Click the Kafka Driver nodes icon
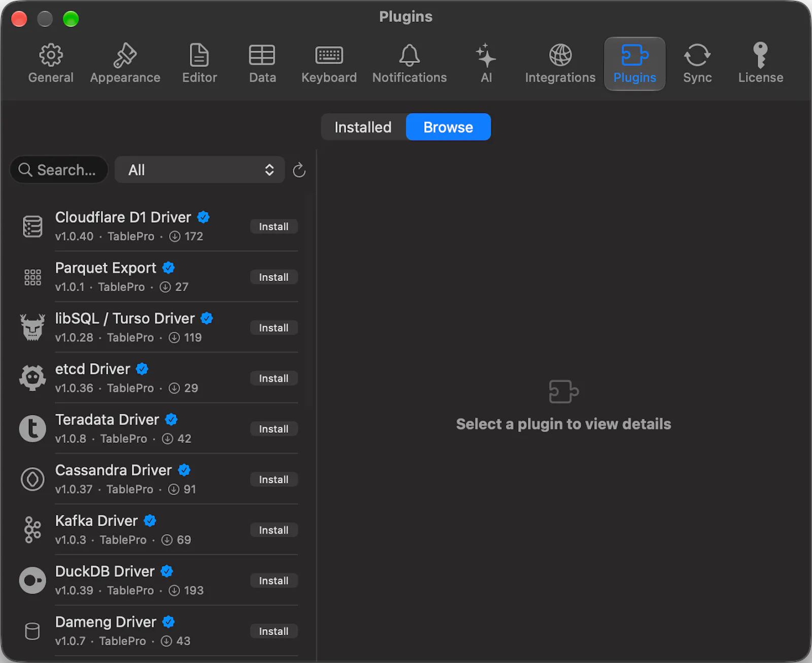 (32, 530)
